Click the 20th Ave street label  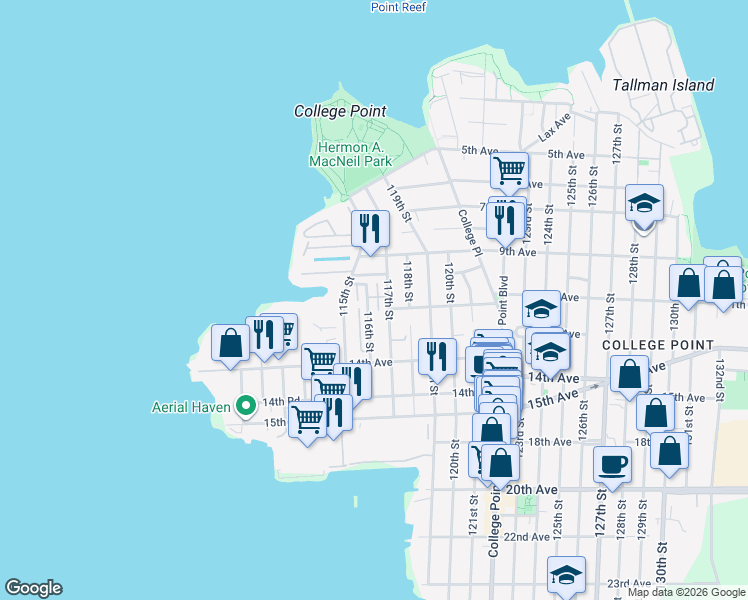531,490
